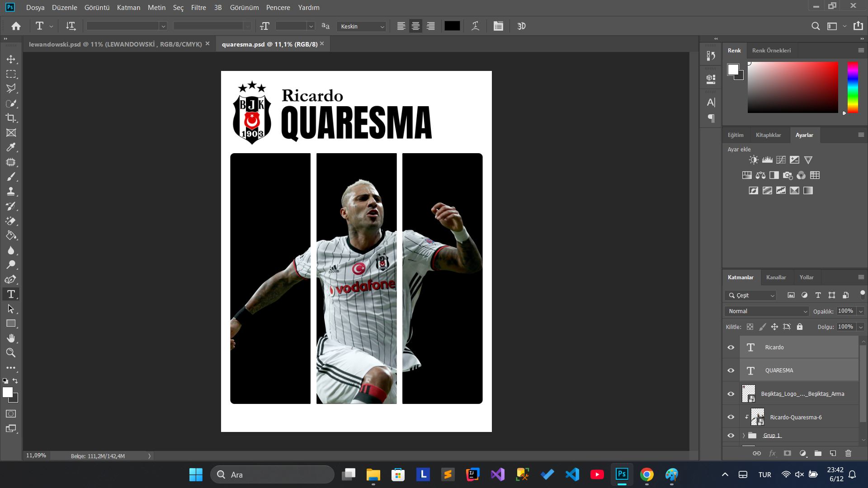Open the Keskin anti-aliasing dropdown

[x=362, y=27]
